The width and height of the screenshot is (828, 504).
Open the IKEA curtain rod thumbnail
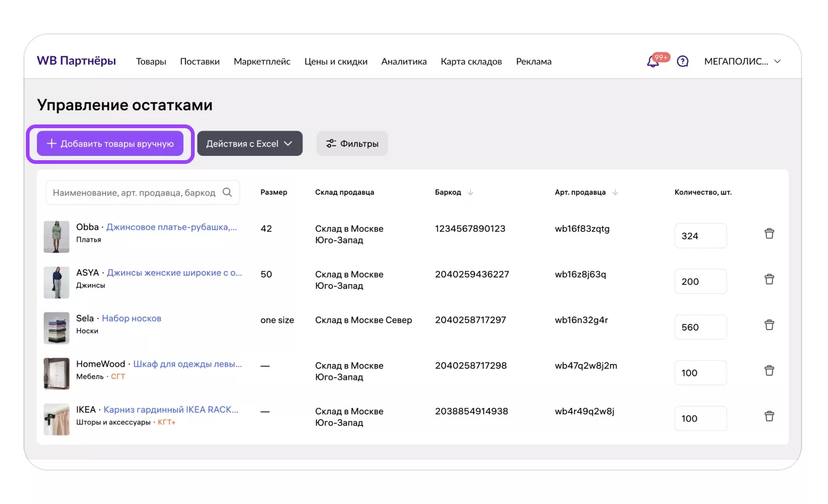(x=57, y=419)
